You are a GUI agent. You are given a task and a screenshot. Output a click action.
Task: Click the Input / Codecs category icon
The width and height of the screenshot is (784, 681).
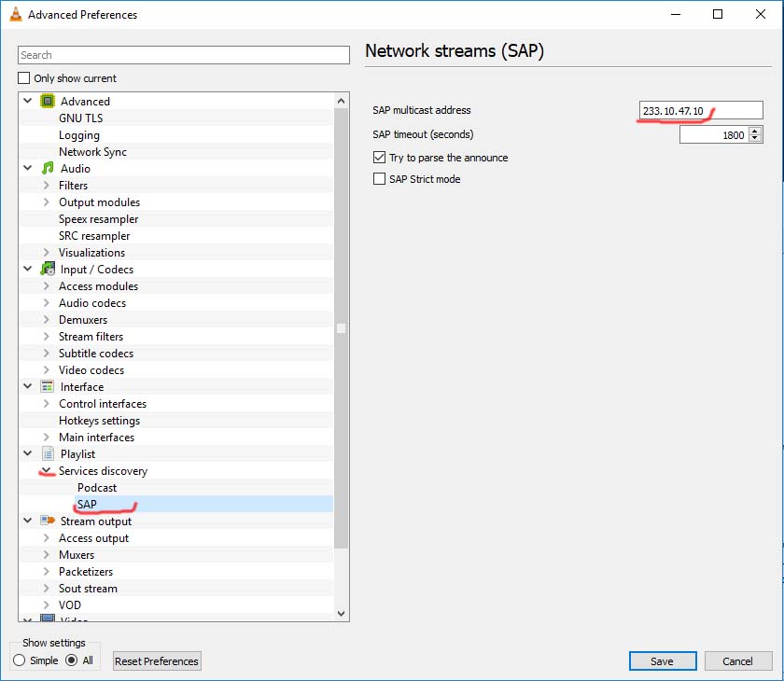(x=48, y=269)
